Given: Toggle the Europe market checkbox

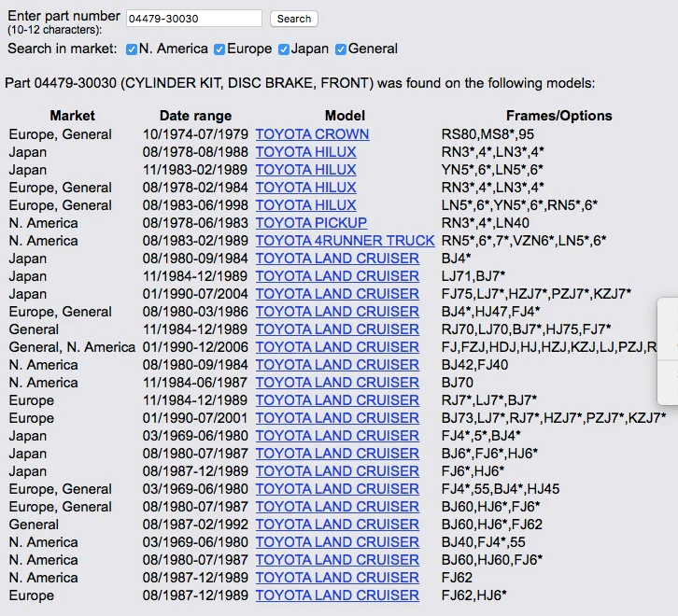Looking at the screenshot, I should (219, 49).
